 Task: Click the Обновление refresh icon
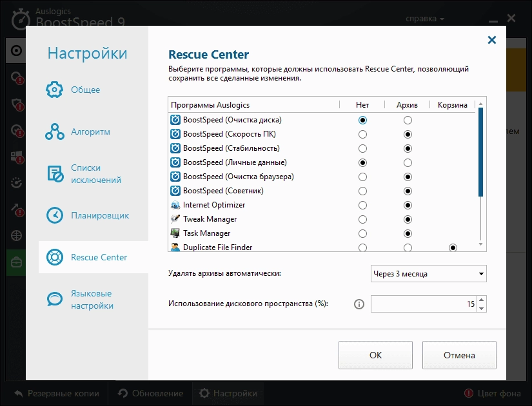click(123, 394)
